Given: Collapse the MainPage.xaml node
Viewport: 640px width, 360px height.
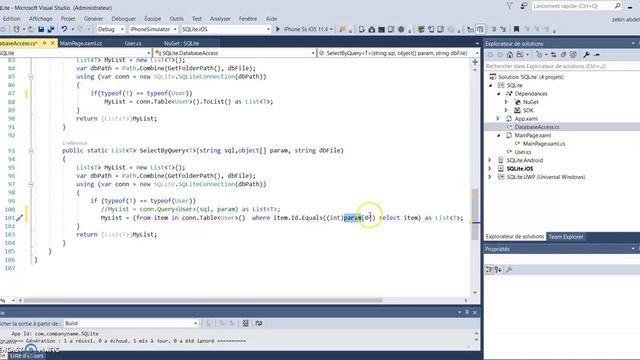Looking at the screenshot, I should click(498, 136).
